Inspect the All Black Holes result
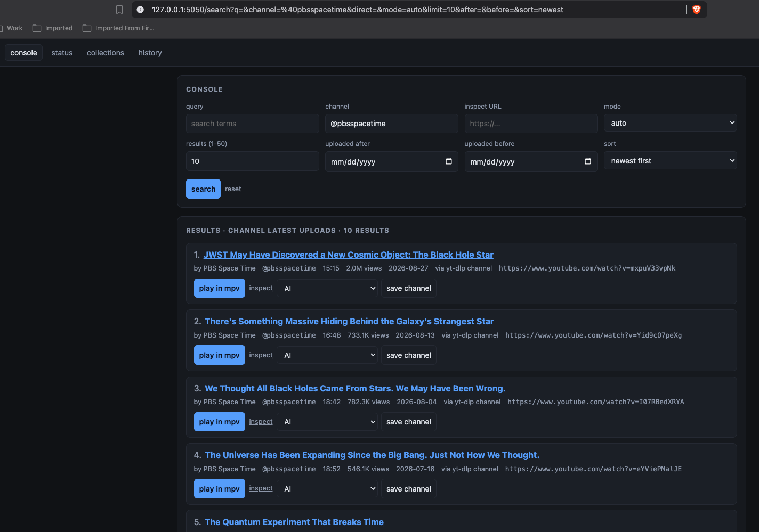The height and width of the screenshot is (532, 759). [x=261, y=422]
